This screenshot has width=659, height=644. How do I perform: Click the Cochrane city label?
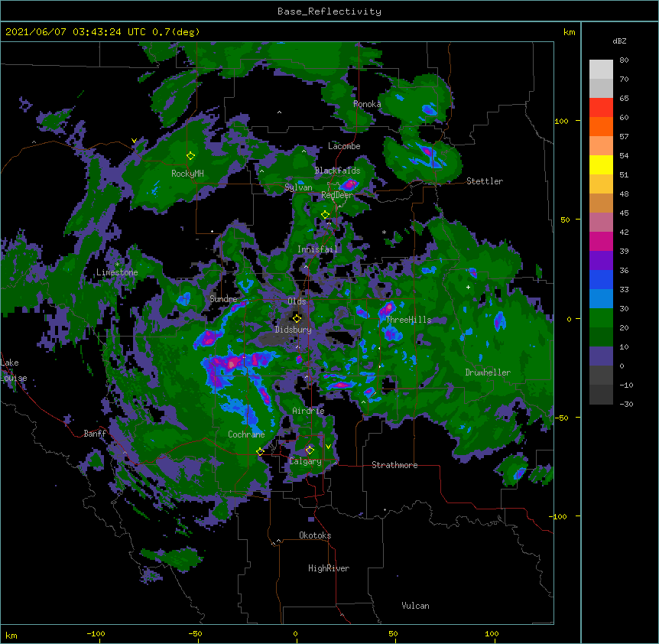point(246,434)
